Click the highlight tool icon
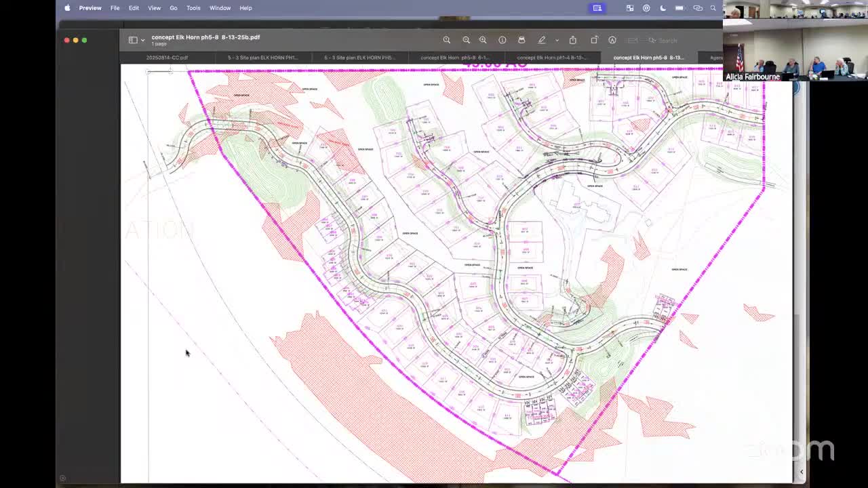The image size is (868, 488). coord(521,40)
